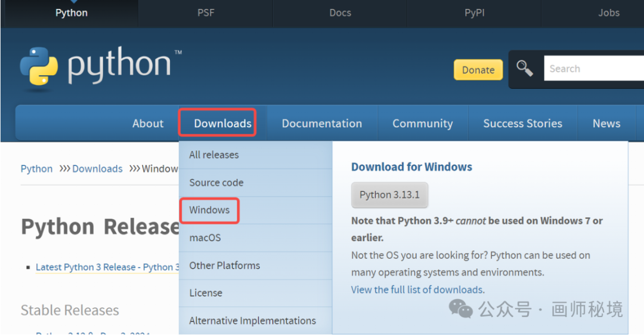Open the PyPI tab in top bar
644x335 pixels.
pos(475,13)
